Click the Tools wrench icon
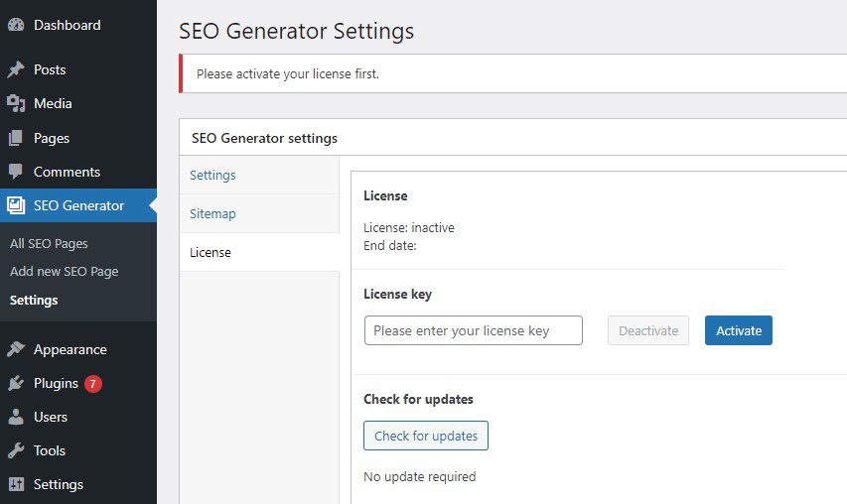 point(16,450)
